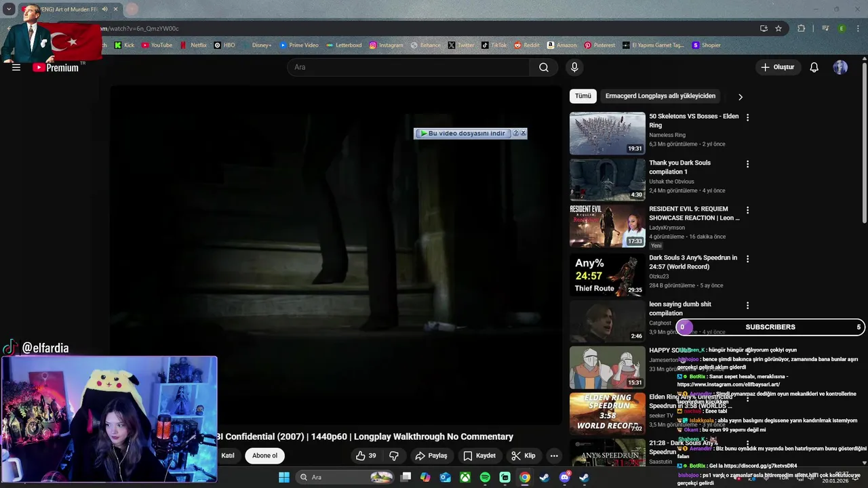This screenshot has width=868, height=488.
Task: Open the YouTube guide hamburger menu
Action: [16, 67]
